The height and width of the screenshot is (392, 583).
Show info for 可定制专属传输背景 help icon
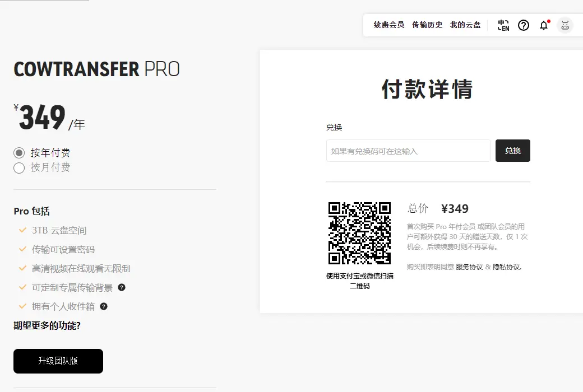122,287
